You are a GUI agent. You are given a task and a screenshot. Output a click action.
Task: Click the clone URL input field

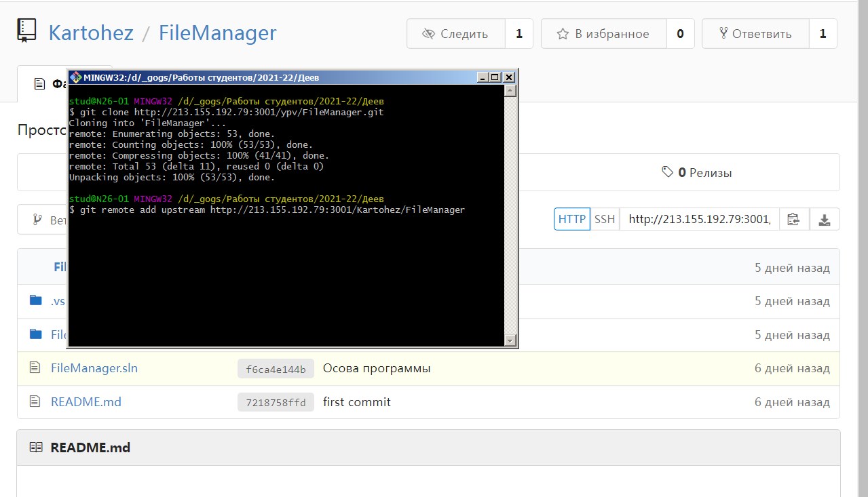pyautogui.click(x=699, y=219)
